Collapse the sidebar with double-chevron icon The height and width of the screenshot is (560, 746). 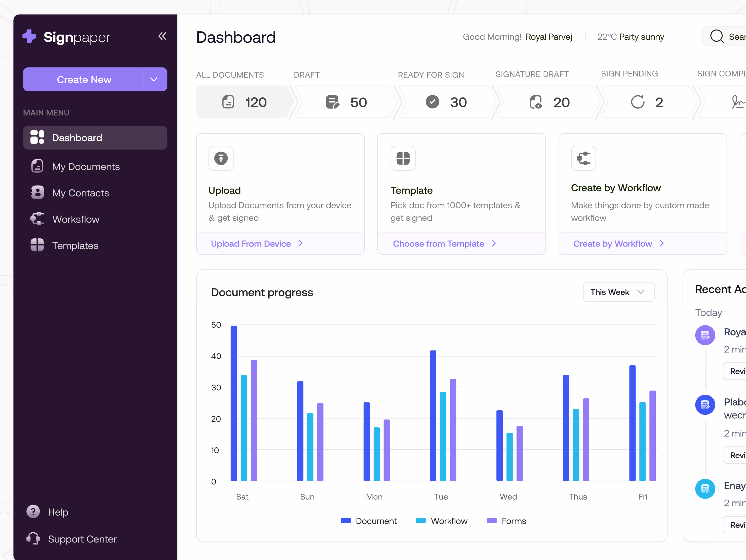click(162, 36)
